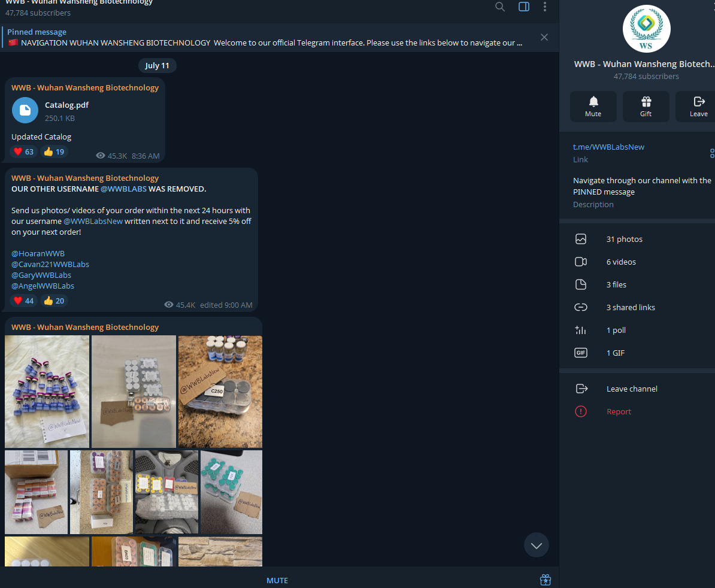Click sender name above Catalog.pdf message

[85, 87]
